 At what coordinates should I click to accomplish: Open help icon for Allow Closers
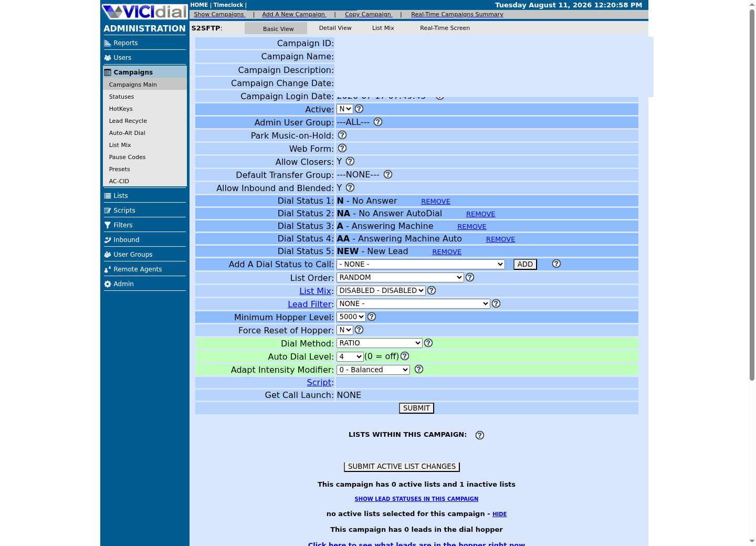point(350,161)
